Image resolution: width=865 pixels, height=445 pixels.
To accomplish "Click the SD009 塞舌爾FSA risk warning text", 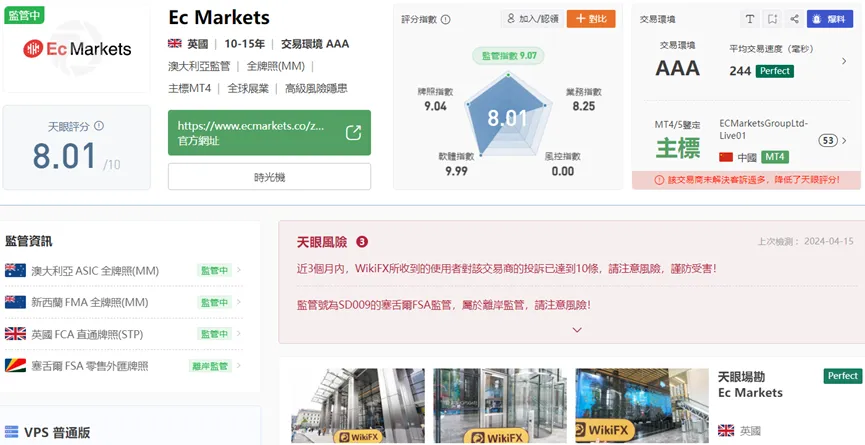I will 444,304.
